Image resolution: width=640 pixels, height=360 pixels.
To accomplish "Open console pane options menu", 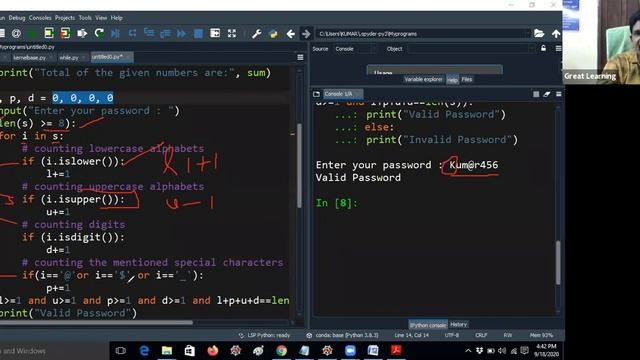I will coord(558,94).
